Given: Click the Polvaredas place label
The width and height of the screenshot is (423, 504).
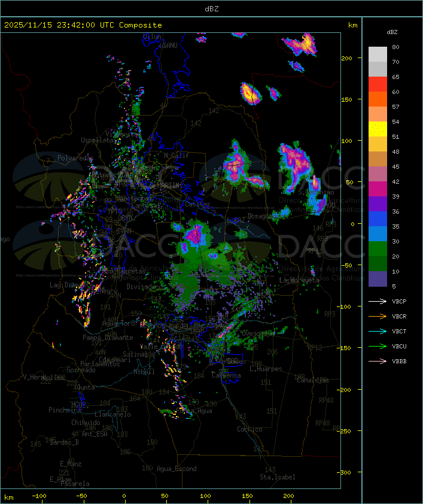Looking at the screenshot, I should pyautogui.click(x=75, y=158).
